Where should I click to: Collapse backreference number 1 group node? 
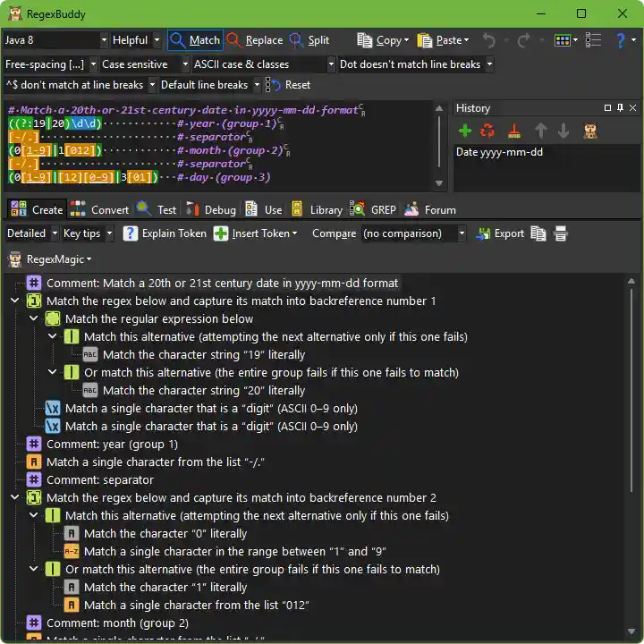point(15,301)
